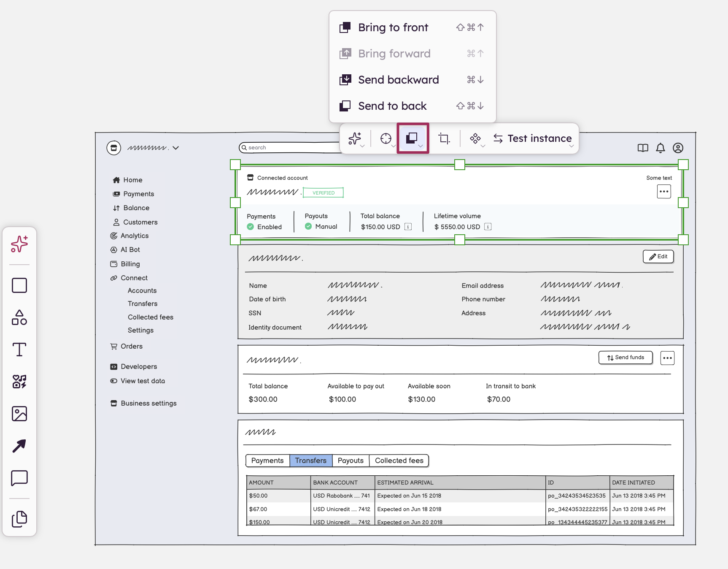Open Customers in the sidebar

pyautogui.click(x=135, y=222)
